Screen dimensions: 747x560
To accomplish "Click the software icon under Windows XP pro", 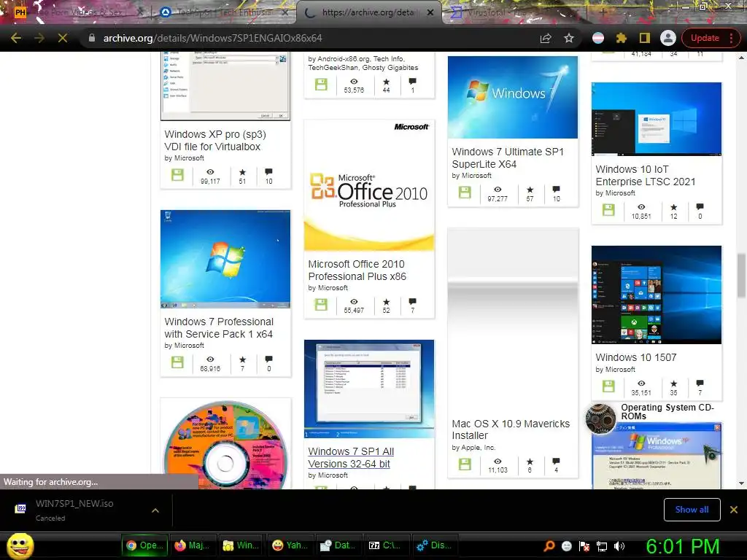I will point(177,175).
